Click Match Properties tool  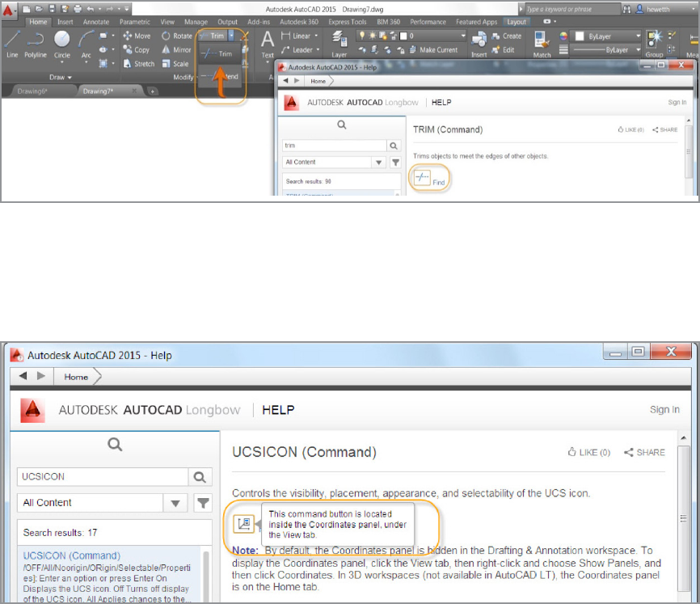(542, 44)
